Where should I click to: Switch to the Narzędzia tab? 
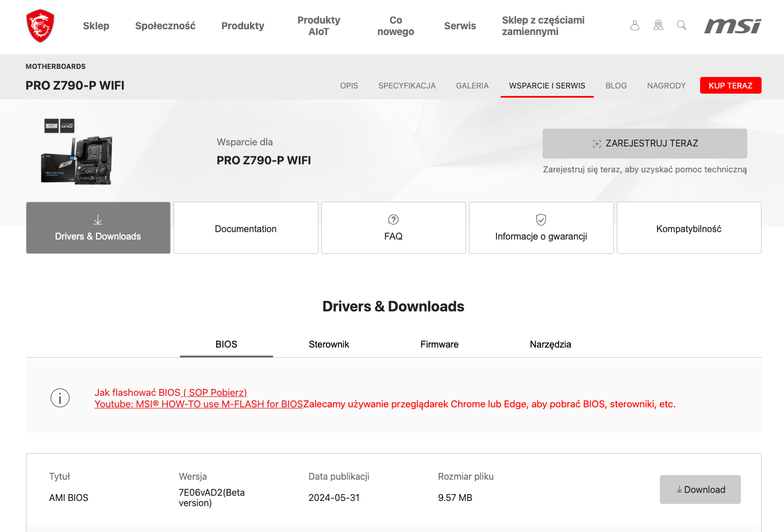click(551, 344)
